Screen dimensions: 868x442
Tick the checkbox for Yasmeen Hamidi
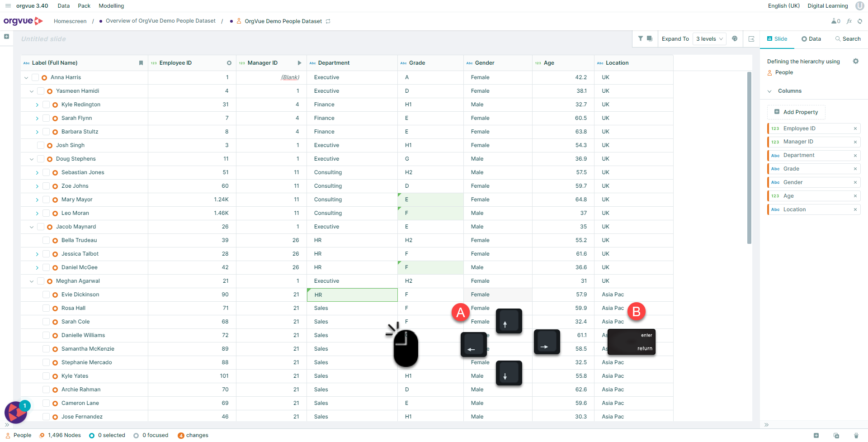41,91
